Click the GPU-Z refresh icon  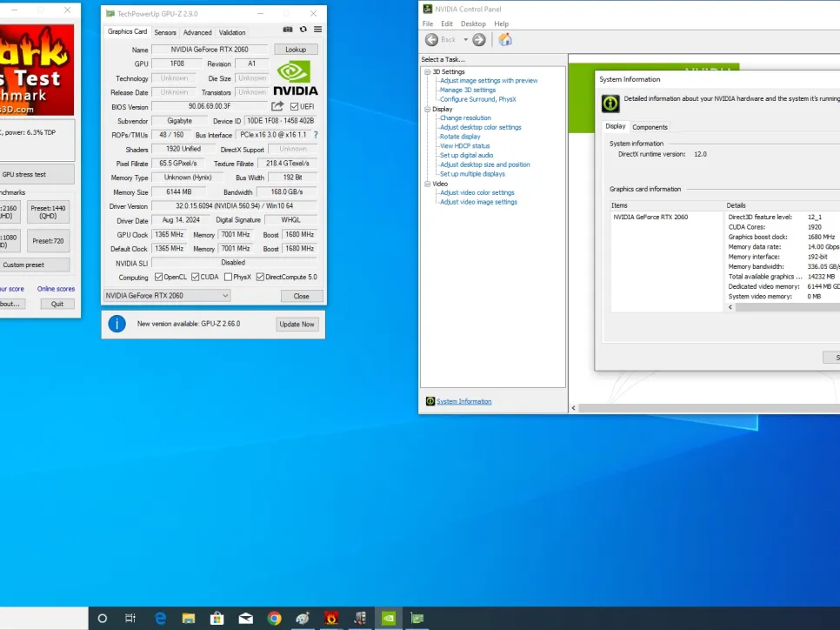coord(303,30)
